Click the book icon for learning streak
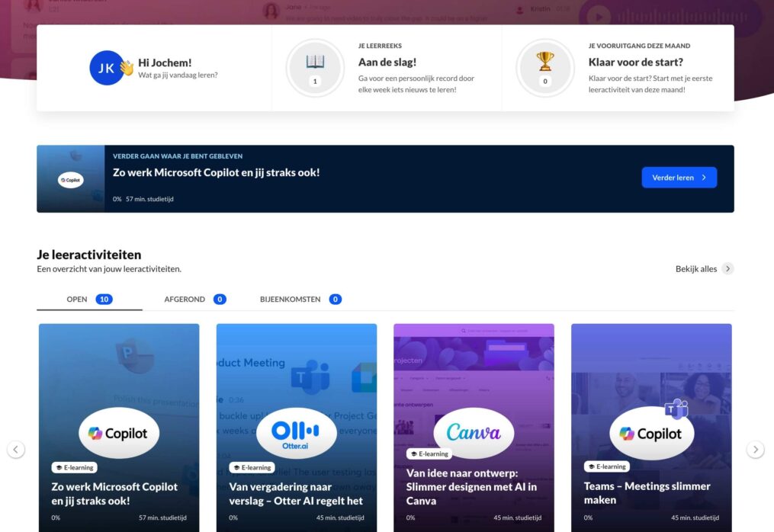Screen dimensions: 774x532 [315, 61]
